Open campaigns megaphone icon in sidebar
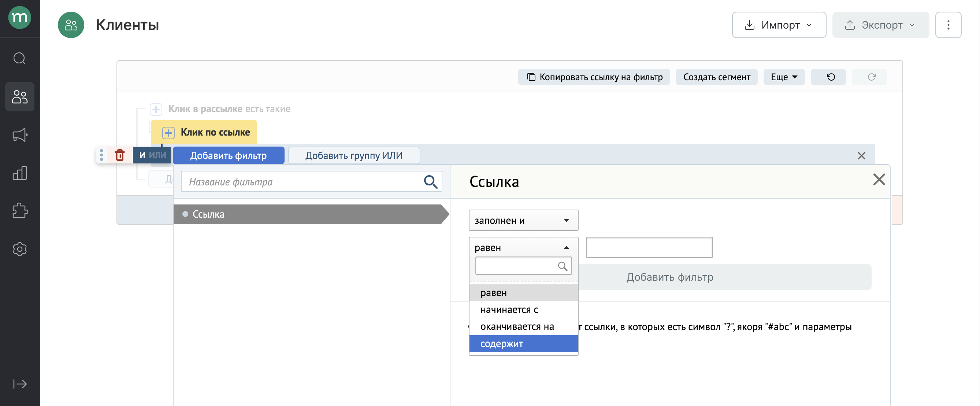Image resolution: width=980 pixels, height=406 pixels. click(x=20, y=135)
